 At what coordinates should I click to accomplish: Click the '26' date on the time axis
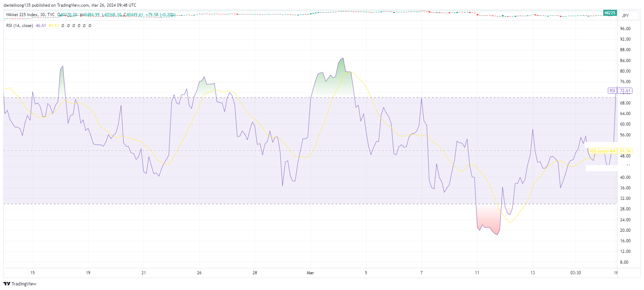point(199,272)
